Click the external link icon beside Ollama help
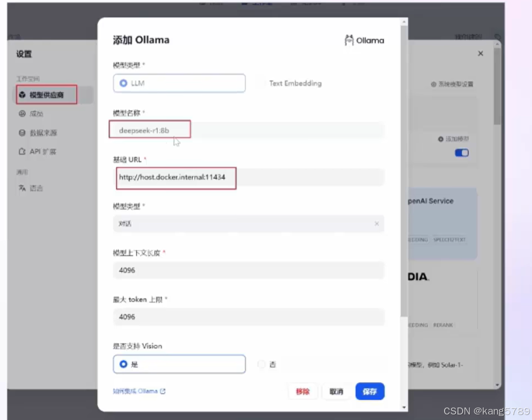The height and width of the screenshot is (420, 532). (163, 391)
